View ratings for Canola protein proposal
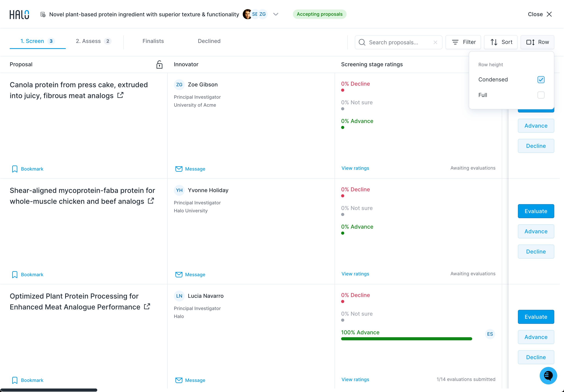Viewport: 564px width, 392px height. click(x=355, y=168)
